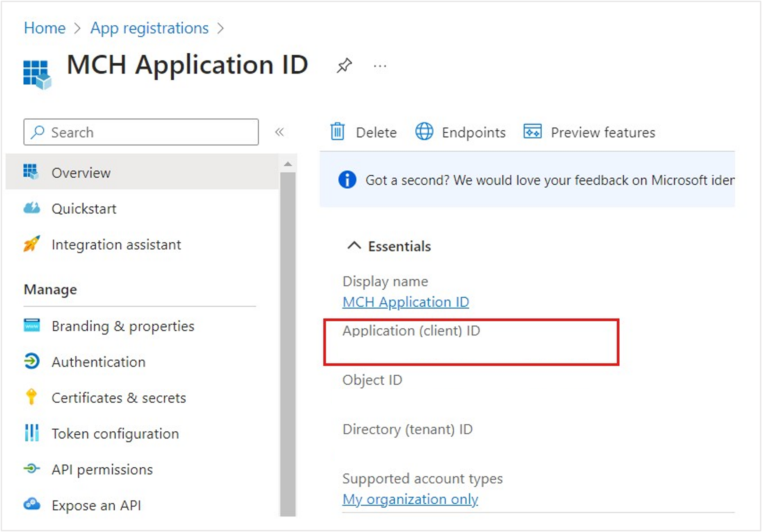Open the My organization only link

click(x=410, y=499)
